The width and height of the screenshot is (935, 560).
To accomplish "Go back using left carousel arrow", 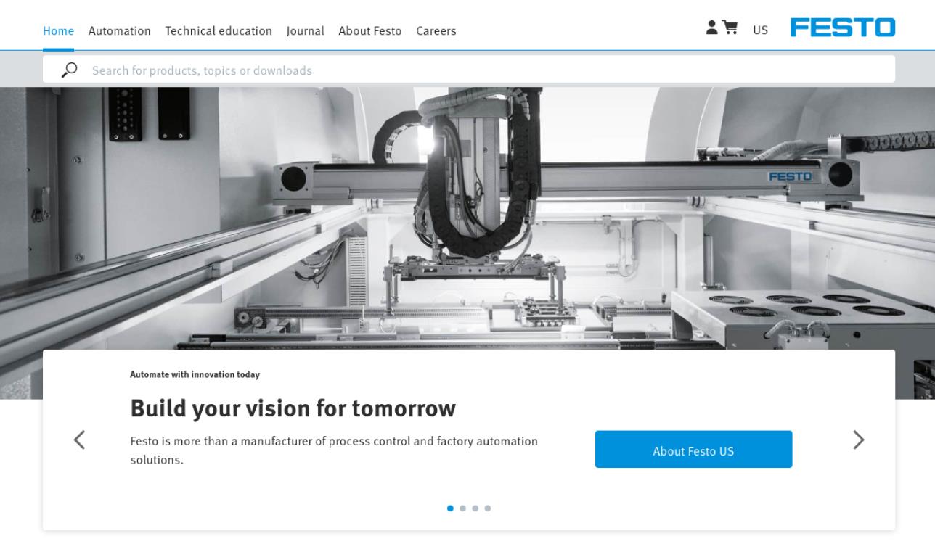I will click(80, 440).
